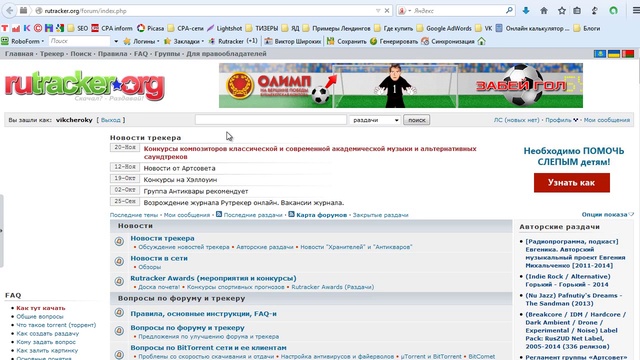Image resolution: width=640 pixels, height=360 pixels.
Task: Expand Профиль dropdown arrow
Action: [576, 120]
